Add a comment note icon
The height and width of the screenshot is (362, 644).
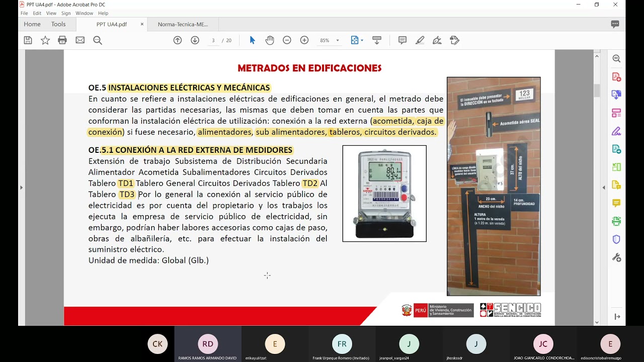403,40
